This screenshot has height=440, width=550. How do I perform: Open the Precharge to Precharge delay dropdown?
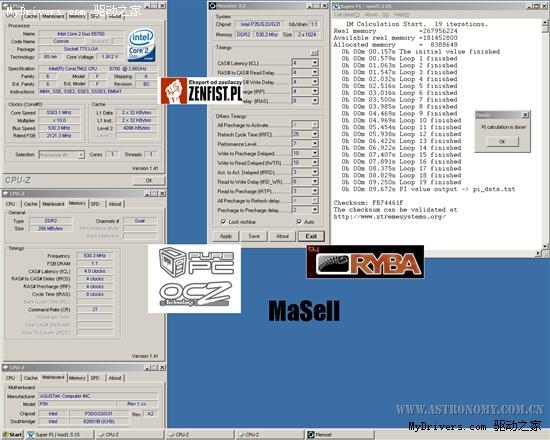[315, 210]
